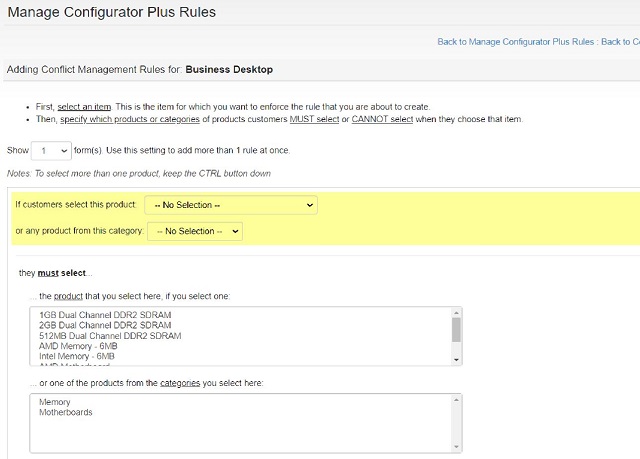Open the Show forms count dropdown
Screen dimensions: 640x459
coord(51,151)
